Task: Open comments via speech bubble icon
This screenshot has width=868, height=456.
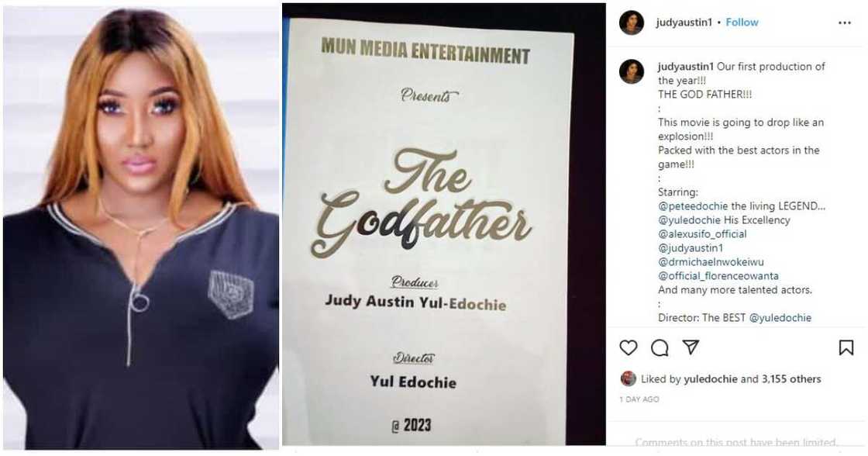Action: click(x=660, y=347)
